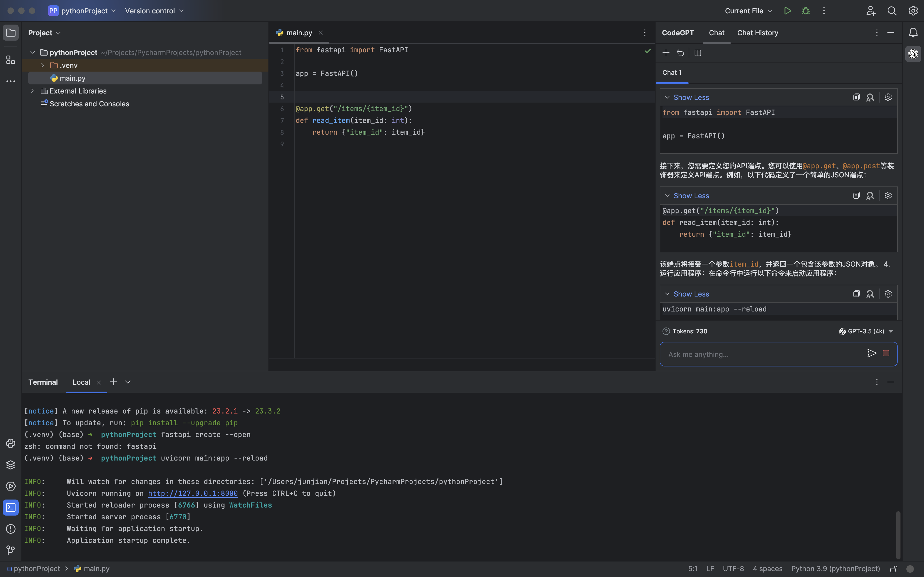Viewport: 924px width, 577px height.
Task: Start a new chat with plus icon
Action: click(x=666, y=53)
